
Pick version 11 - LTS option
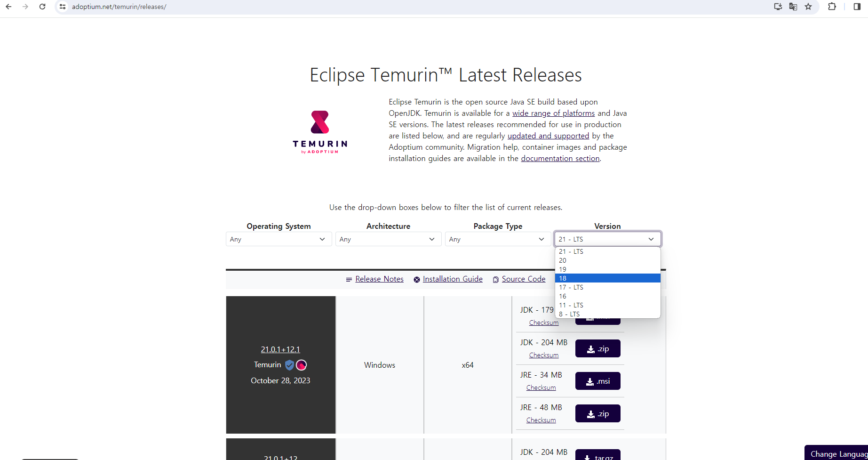607,305
